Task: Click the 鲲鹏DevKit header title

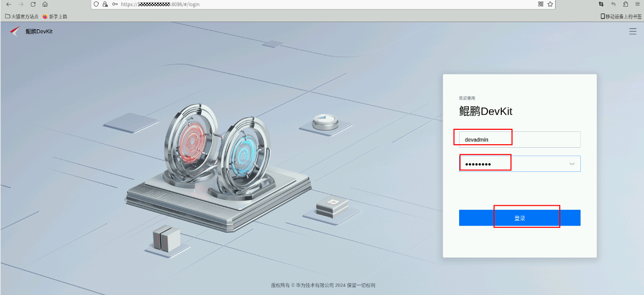Action: point(39,32)
